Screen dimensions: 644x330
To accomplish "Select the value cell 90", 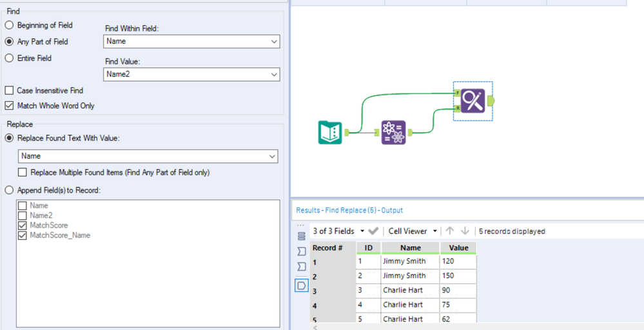I will point(458,290).
